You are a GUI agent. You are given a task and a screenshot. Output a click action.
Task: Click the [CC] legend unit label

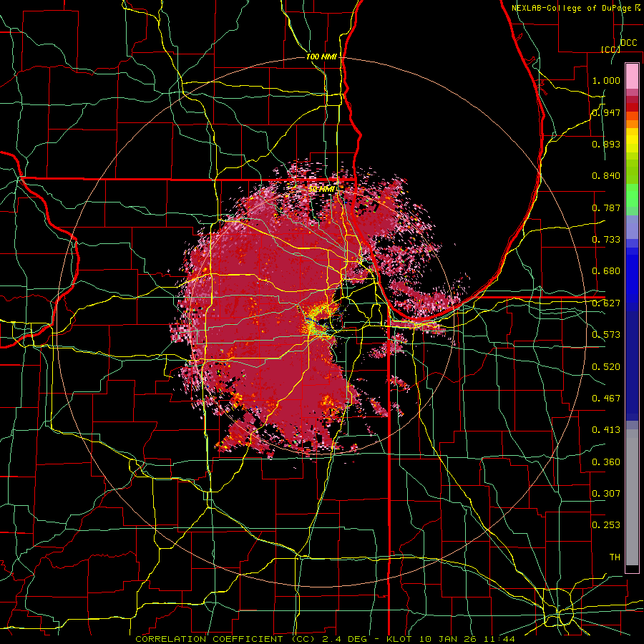click(611, 49)
